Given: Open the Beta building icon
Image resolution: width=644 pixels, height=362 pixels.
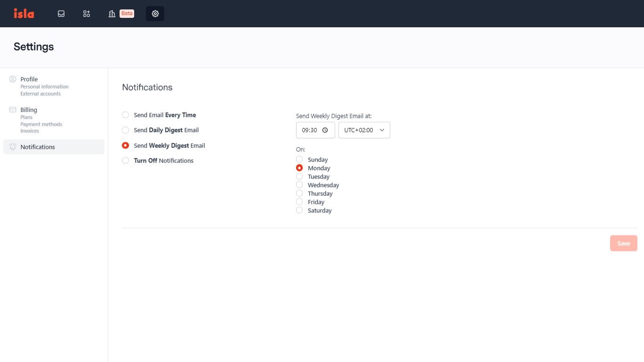Looking at the screenshot, I should pyautogui.click(x=112, y=14).
